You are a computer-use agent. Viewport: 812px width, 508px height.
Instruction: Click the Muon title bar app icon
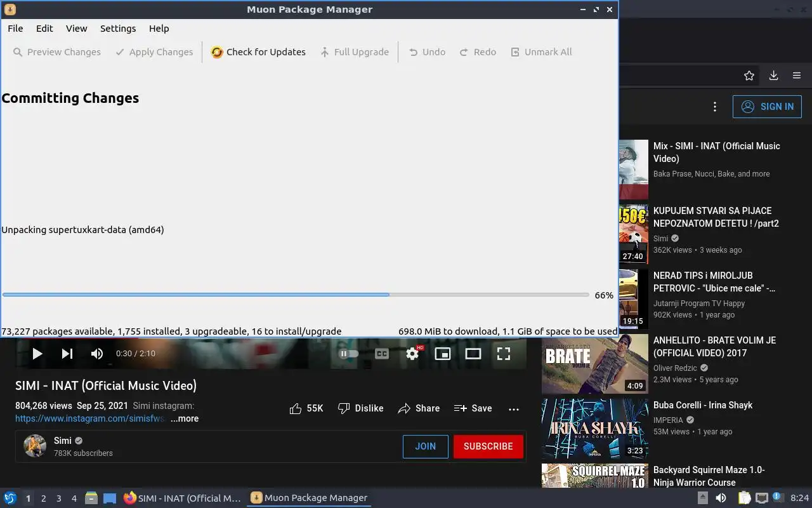(x=10, y=10)
